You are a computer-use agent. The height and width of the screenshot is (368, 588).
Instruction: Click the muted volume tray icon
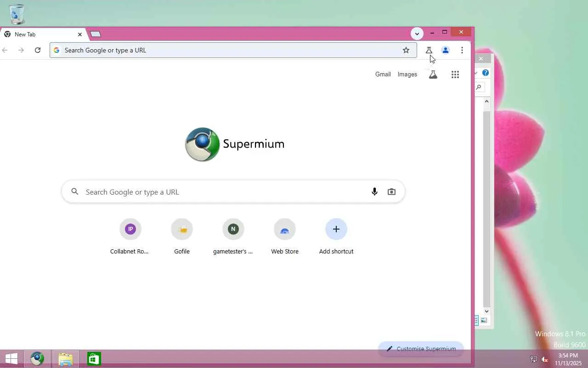tap(545, 359)
